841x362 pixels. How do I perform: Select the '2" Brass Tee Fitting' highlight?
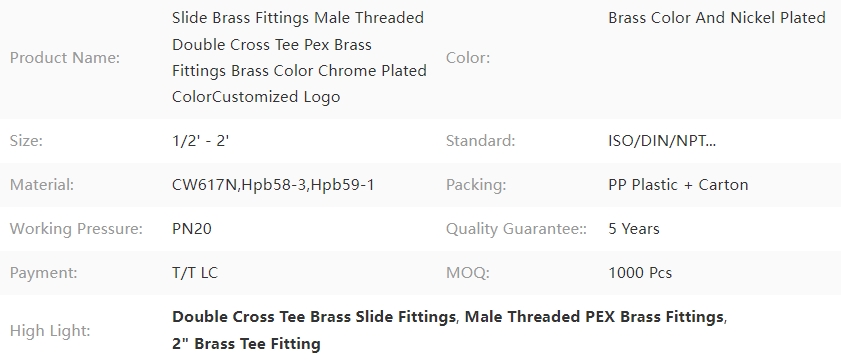click(x=246, y=343)
